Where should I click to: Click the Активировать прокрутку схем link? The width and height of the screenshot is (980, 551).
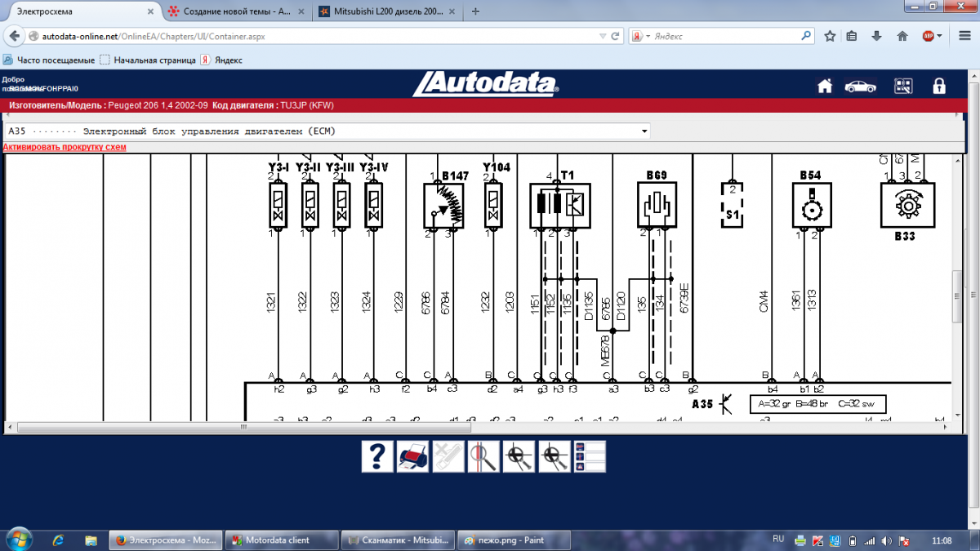pos(65,147)
